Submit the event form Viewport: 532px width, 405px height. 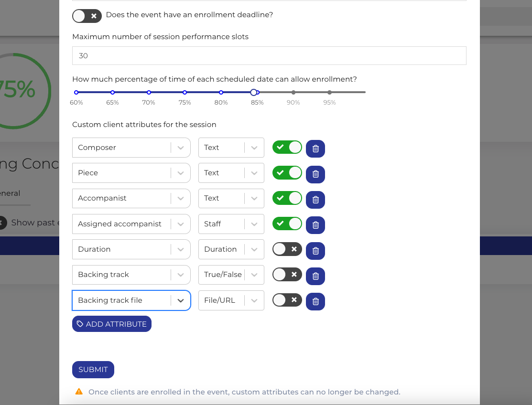coord(93,370)
